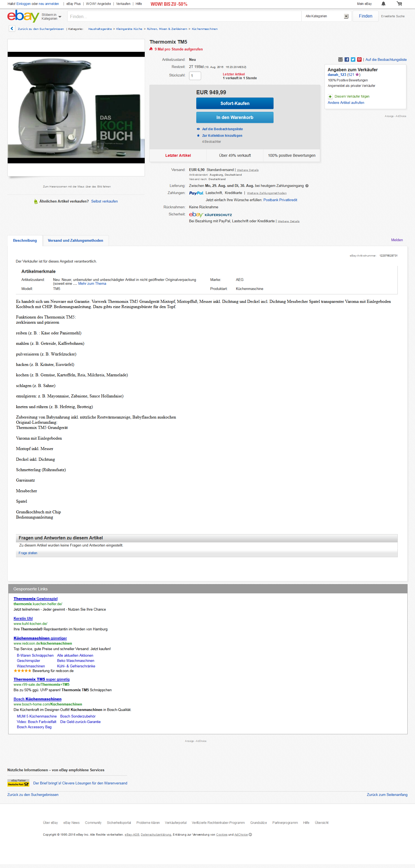415x868 pixels.
Task: Open Thermomix Gewinnspiel sponsored link
Action: [x=35, y=599]
